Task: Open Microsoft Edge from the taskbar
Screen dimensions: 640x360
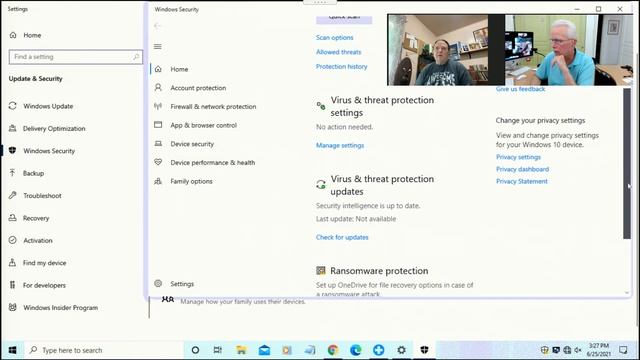Action: (356, 350)
